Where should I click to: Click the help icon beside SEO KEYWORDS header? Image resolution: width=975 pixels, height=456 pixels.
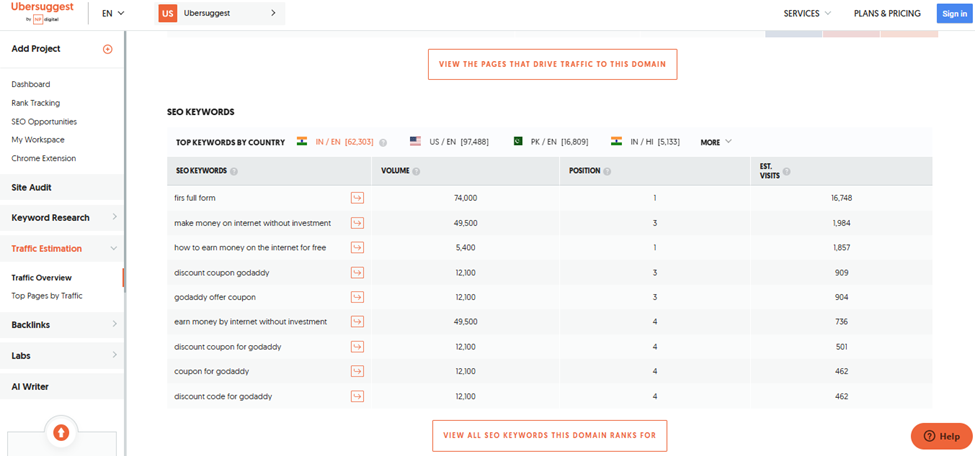(x=234, y=171)
